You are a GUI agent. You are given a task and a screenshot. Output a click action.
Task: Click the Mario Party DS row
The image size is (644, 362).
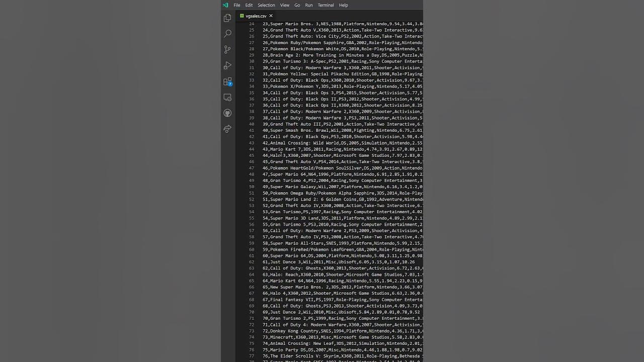pyautogui.click(x=343, y=349)
